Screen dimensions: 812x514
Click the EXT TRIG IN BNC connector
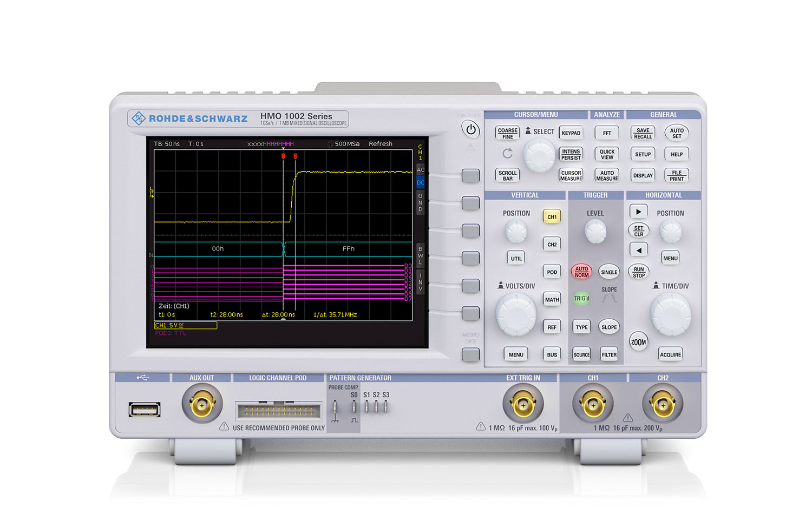[523, 404]
